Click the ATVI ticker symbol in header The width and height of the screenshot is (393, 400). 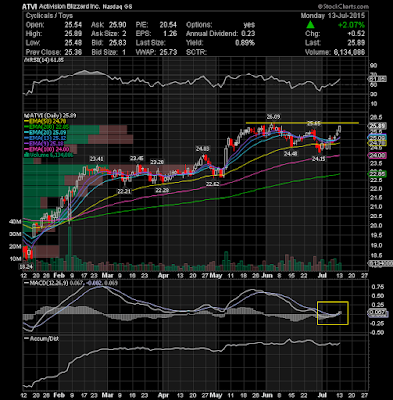click(30, 6)
